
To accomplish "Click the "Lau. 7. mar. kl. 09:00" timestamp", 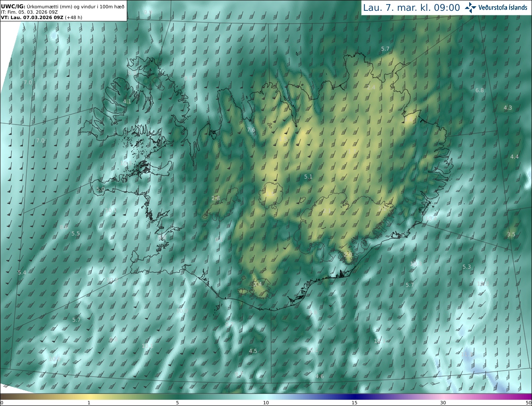I will (411, 7).
